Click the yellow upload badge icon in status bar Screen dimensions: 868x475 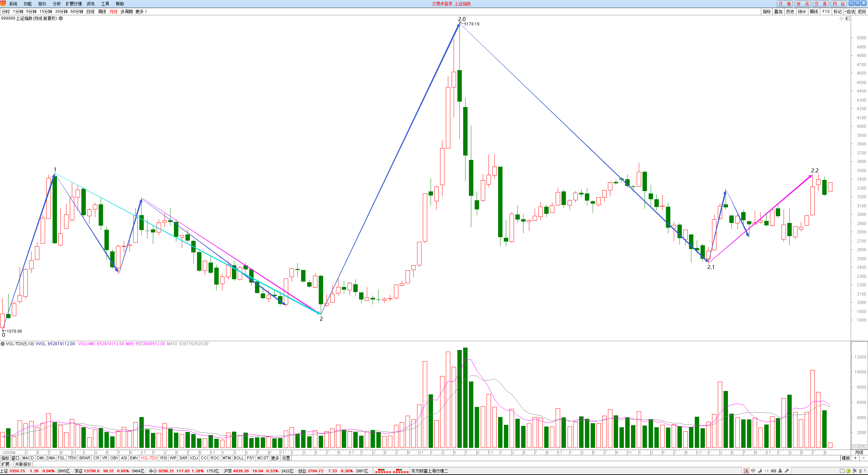[x=848, y=471]
